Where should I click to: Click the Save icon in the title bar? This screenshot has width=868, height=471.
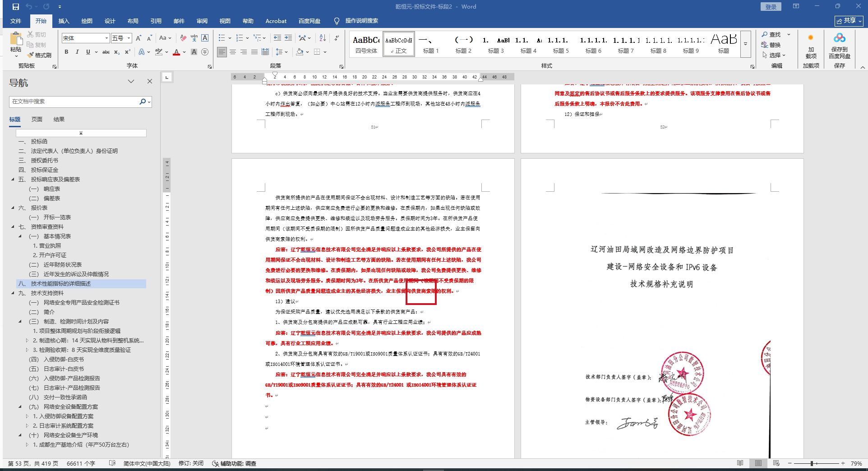(16, 7)
